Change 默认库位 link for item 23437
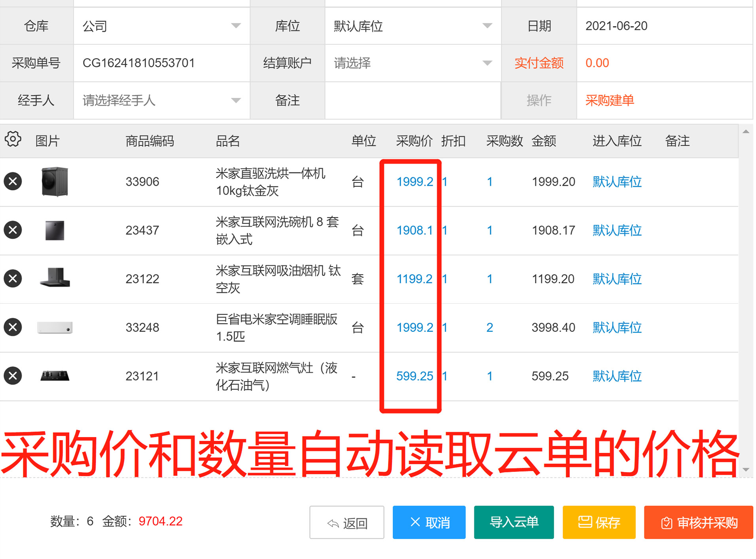Image resolution: width=756 pixels, height=559 pixels. pos(617,230)
